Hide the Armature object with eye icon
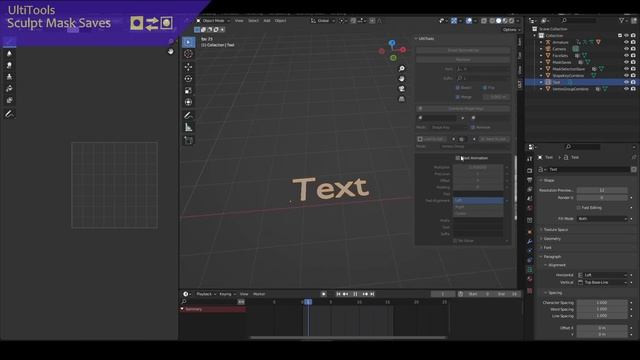640x360 pixels. tap(627, 42)
